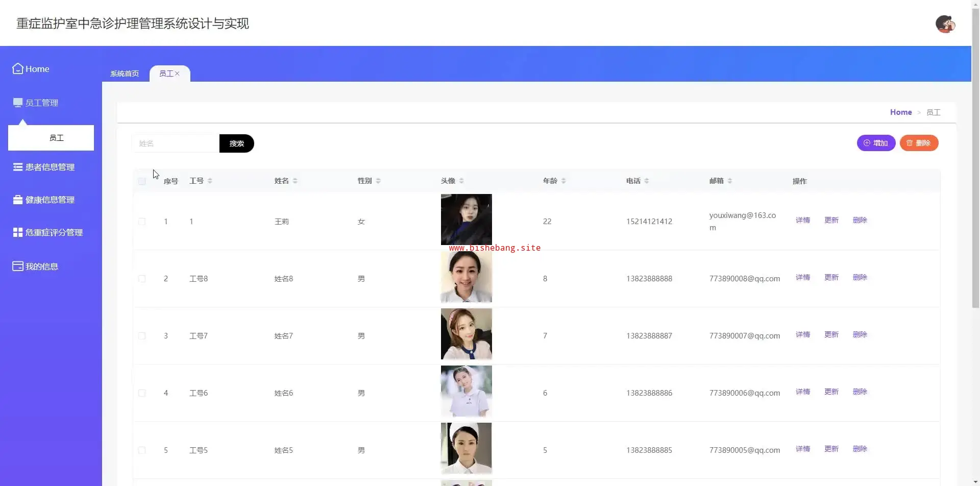Viewport: 980px width, 486px height.
Task: Sort the table by 邮箱 column
Action: tap(730, 181)
